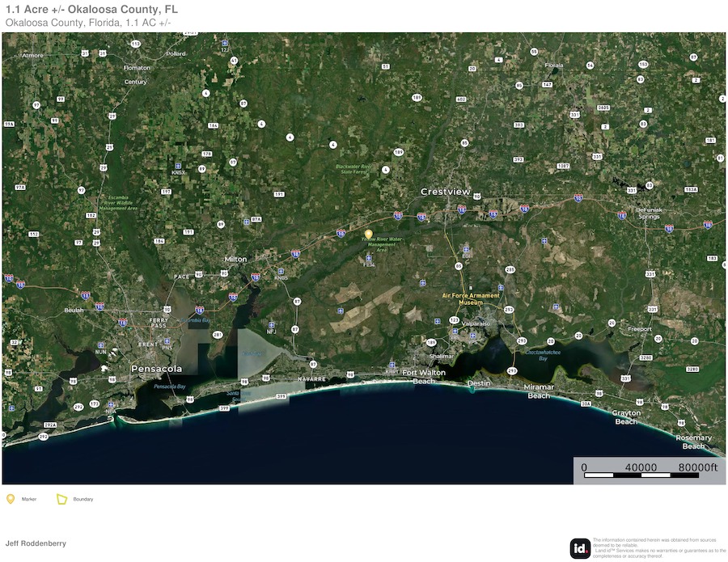Click the Jeff Roddenberry name text
The height and width of the screenshot is (562, 728).
click(x=36, y=543)
